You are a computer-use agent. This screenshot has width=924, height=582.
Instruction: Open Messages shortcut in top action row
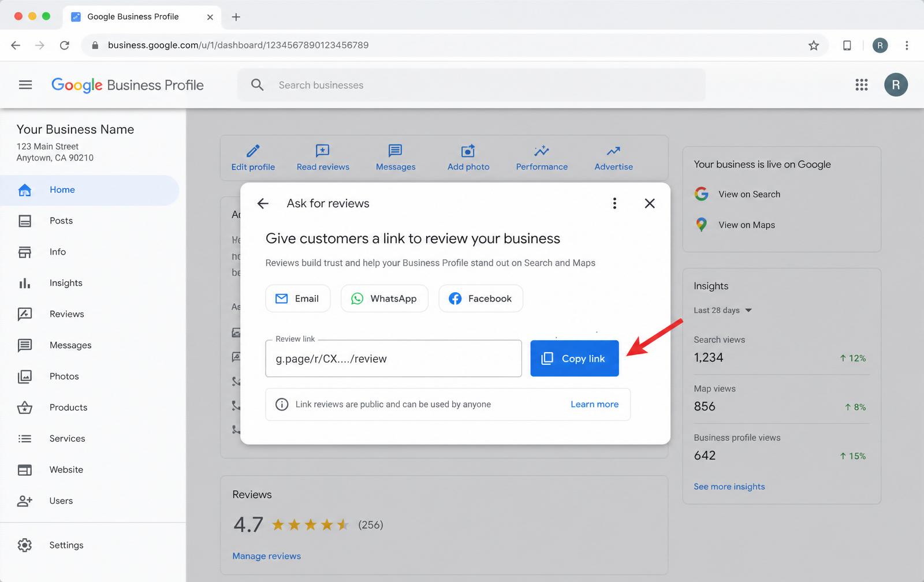tap(396, 158)
